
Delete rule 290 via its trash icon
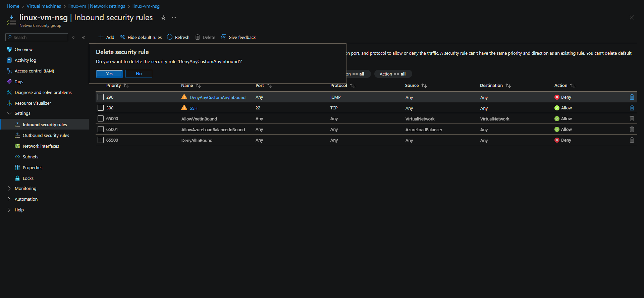(x=632, y=97)
